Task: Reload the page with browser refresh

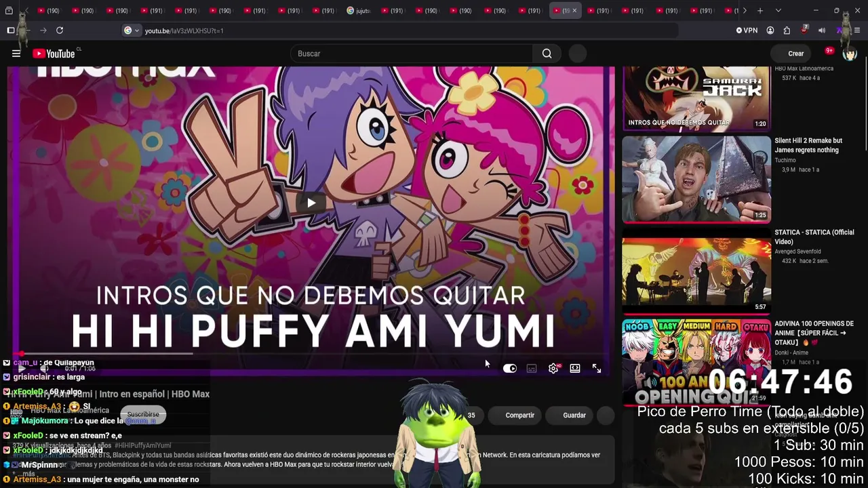Action: tap(60, 30)
